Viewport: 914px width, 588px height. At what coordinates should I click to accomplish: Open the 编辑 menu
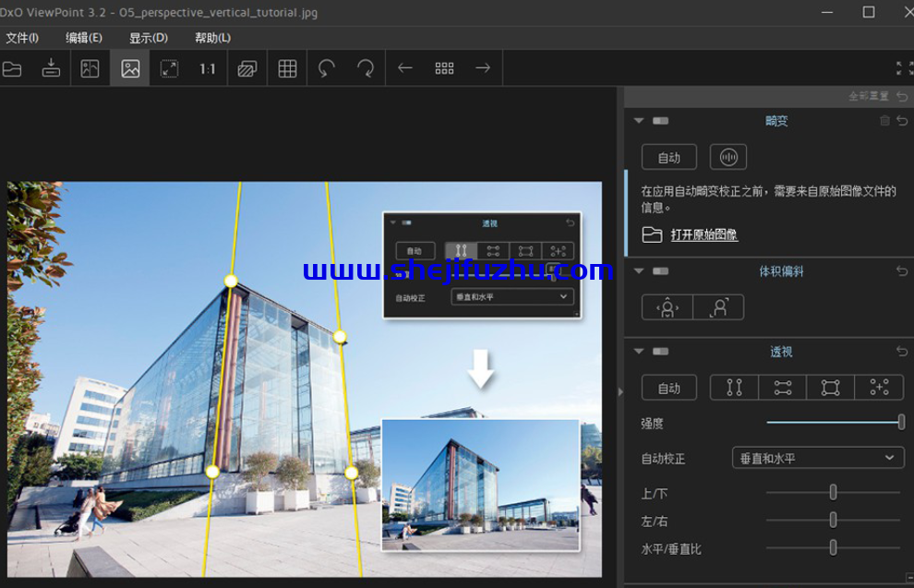[84, 38]
